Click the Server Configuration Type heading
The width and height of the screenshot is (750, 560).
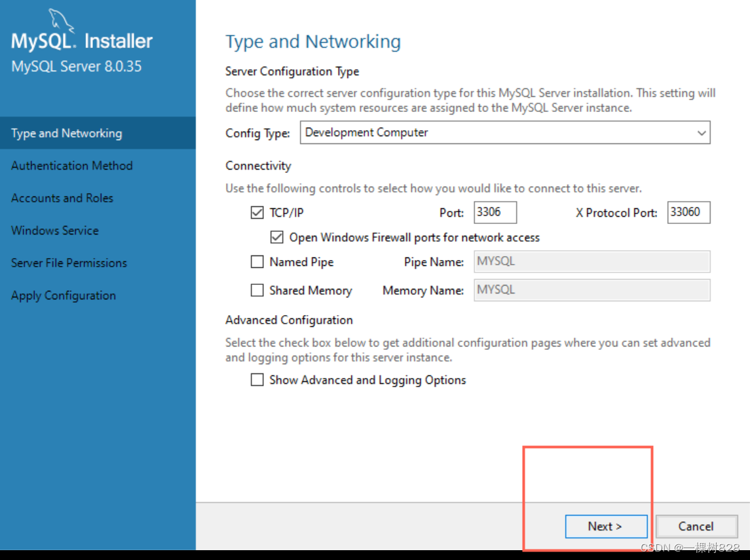[292, 71]
